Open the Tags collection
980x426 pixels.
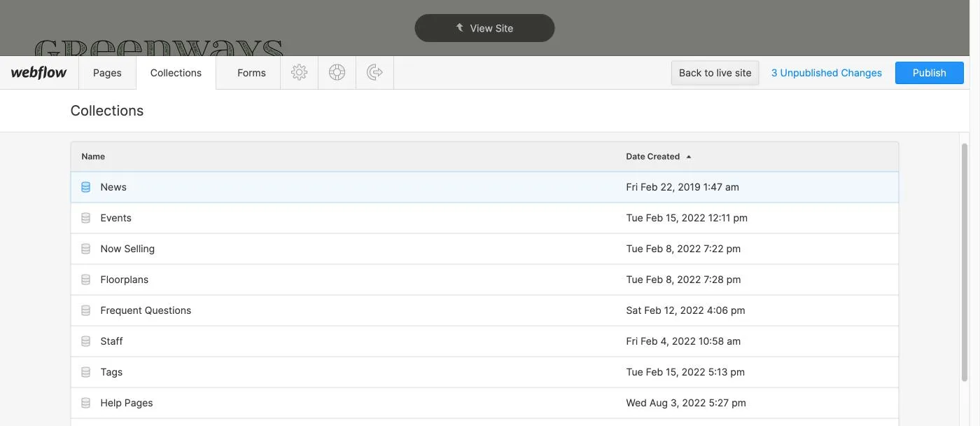[x=484, y=372]
